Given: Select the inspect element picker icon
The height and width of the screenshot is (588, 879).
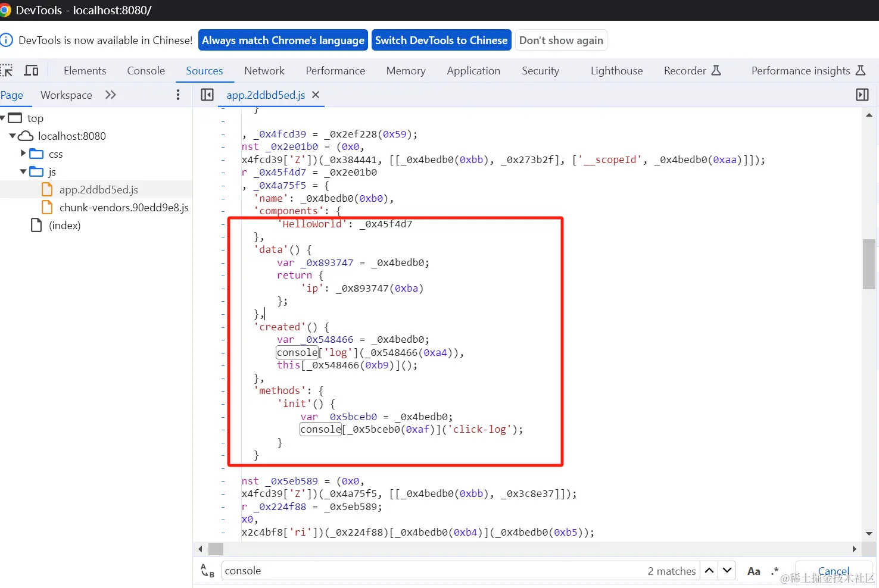Looking at the screenshot, I should pyautogui.click(x=7, y=71).
